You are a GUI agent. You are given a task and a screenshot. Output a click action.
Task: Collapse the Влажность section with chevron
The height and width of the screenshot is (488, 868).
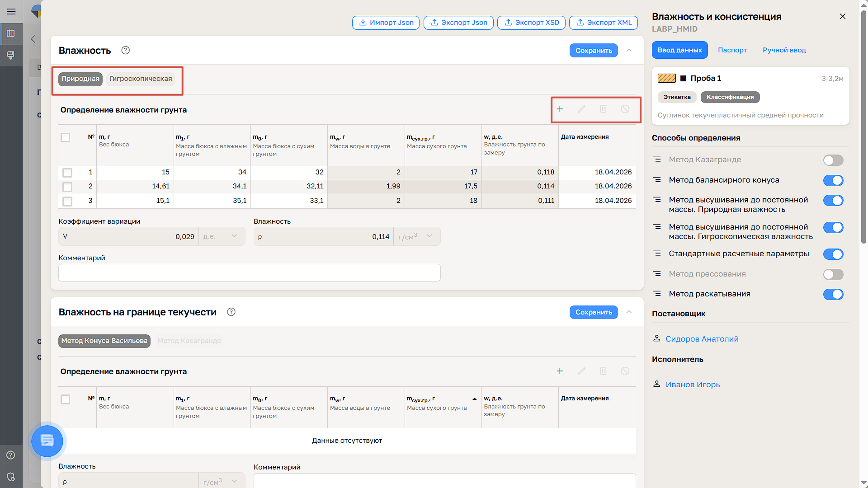(629, 50)
